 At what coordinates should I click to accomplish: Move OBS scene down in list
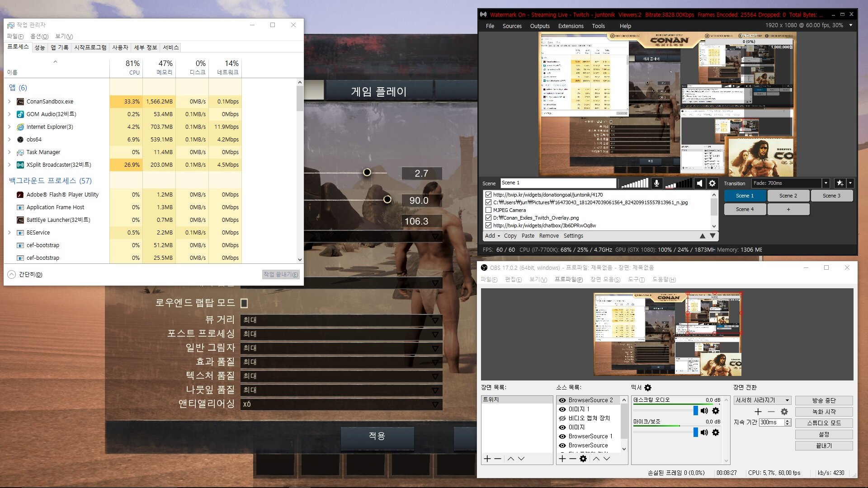coord(521,459)
